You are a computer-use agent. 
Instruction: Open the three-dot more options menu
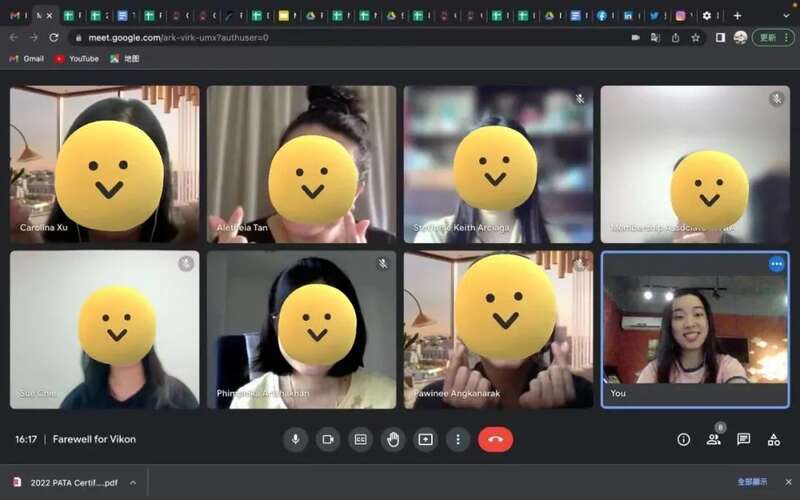coord(458,439)
